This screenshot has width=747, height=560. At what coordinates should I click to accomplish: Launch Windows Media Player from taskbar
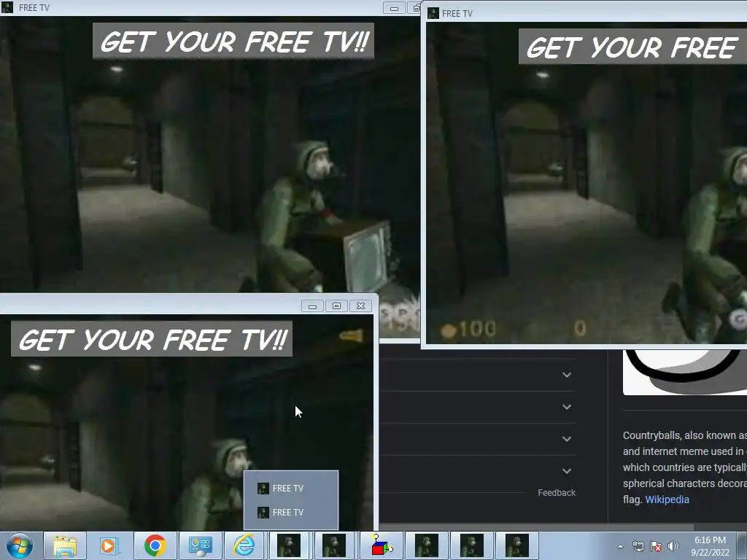[109, 545]
